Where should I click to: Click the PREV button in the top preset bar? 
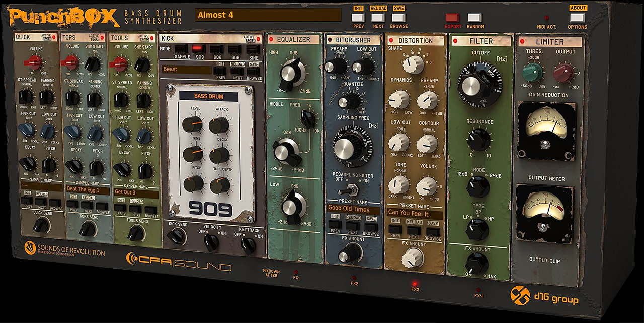(x=358, y=18)
